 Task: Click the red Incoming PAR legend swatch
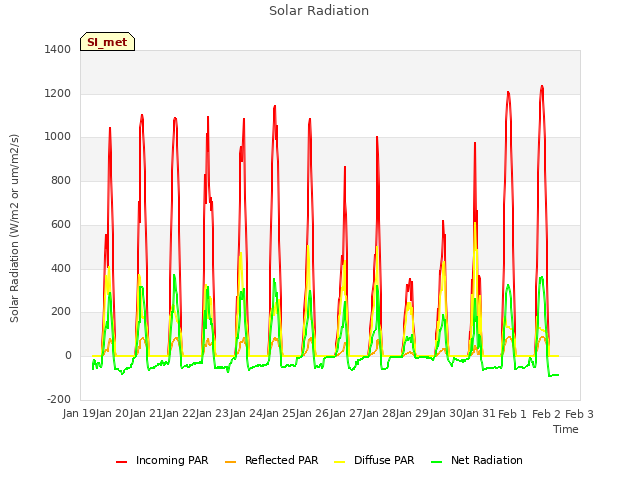pos(121,462)
